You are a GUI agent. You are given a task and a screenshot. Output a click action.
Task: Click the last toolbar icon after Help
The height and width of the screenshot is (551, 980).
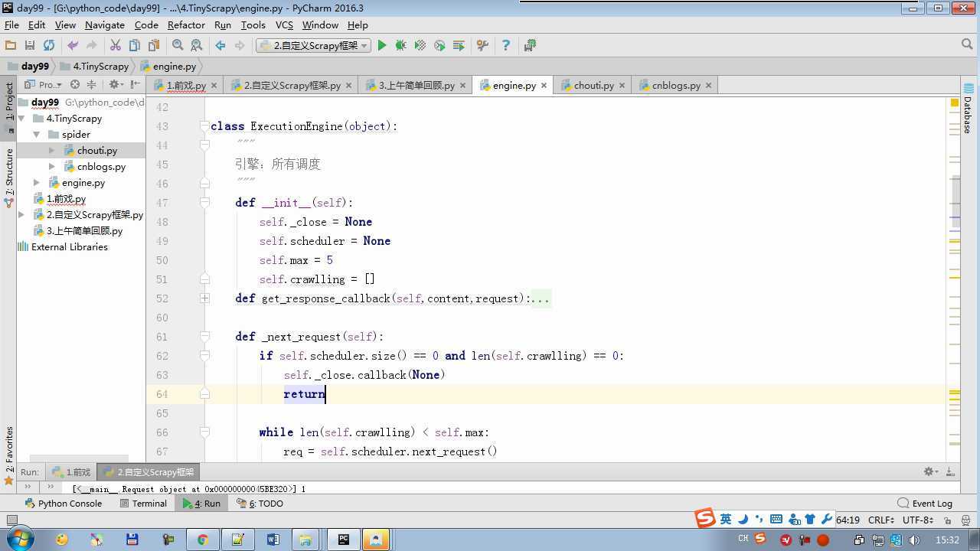530,46
